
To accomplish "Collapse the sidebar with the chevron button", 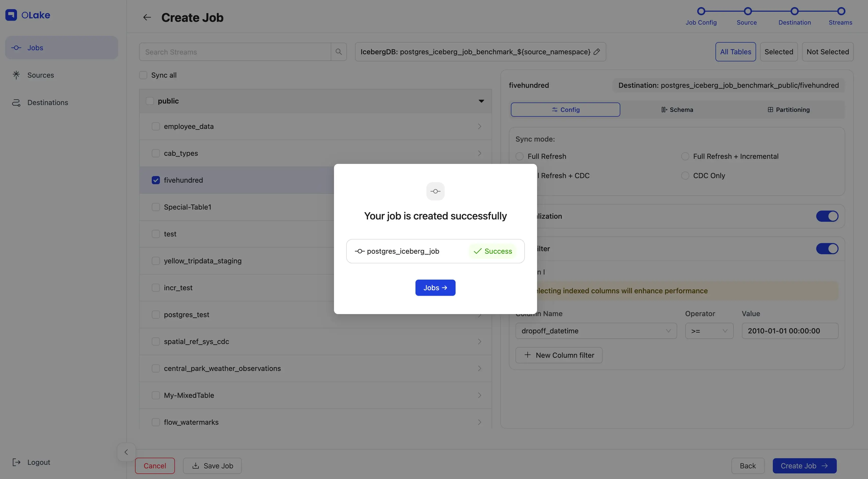I will [126, 452].
